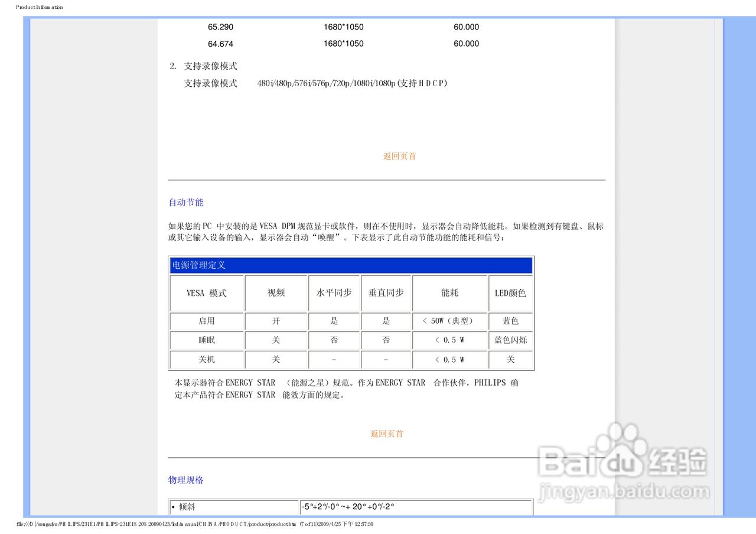This screenshot has height=534, width=756.
Task: Click the numbered heading 2. 支持录像模式
Action: click(204, 66)
